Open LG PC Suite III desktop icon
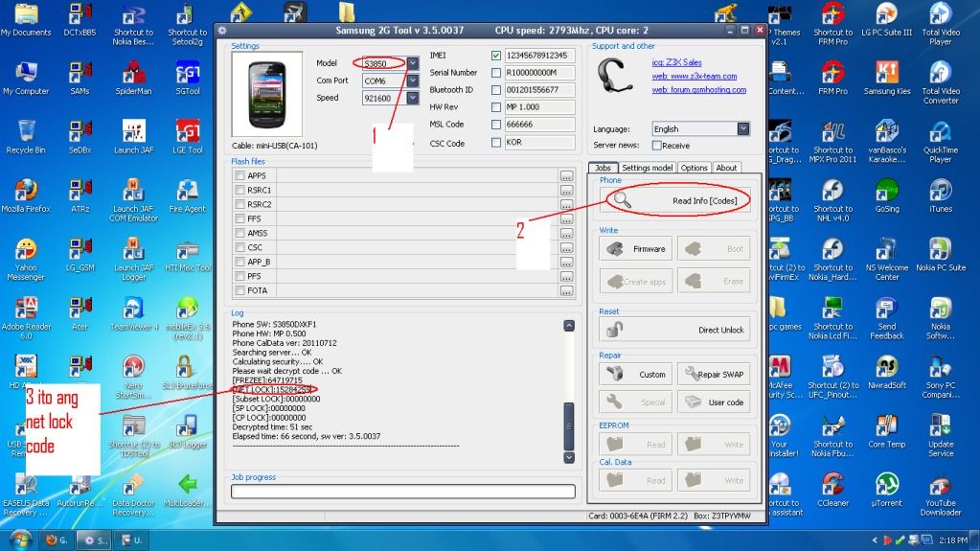The height and width of the screenshot is (551, 980). pos(887,19)
